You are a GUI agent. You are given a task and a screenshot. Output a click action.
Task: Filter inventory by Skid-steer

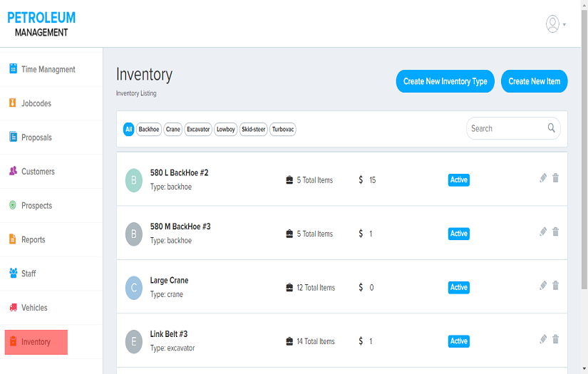tap(254, 129)
